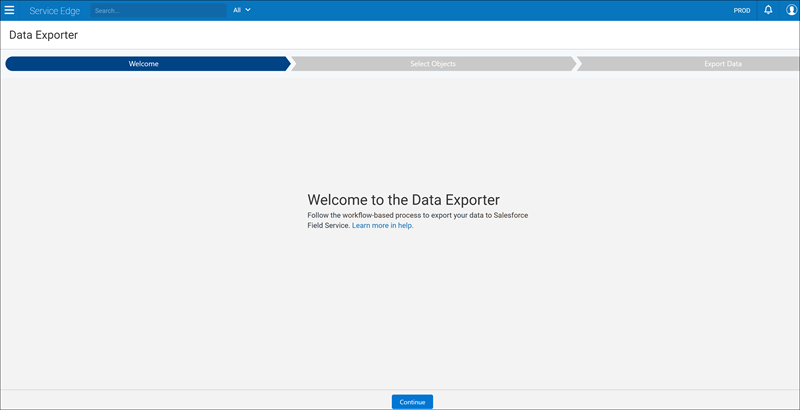800x410 pixels.
Task: Click the Service Edge application title
Action: point(55,11)
